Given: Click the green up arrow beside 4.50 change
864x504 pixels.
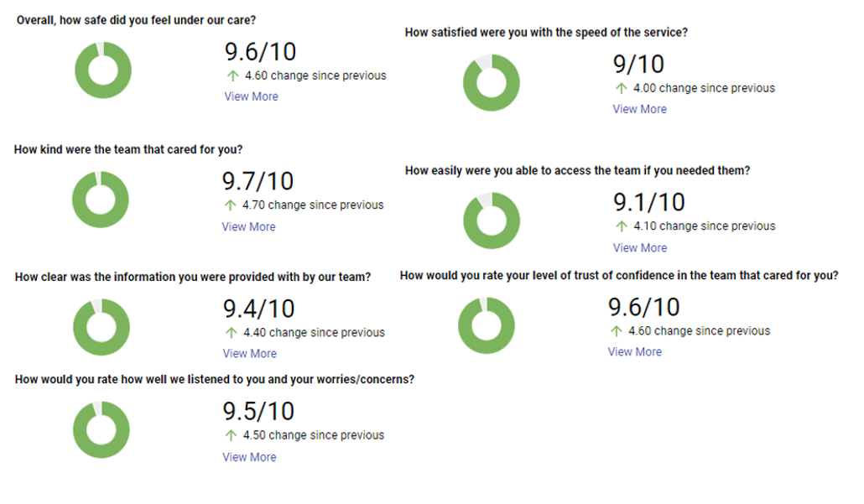Looking at the screenshot, I should tap(231, 435).
